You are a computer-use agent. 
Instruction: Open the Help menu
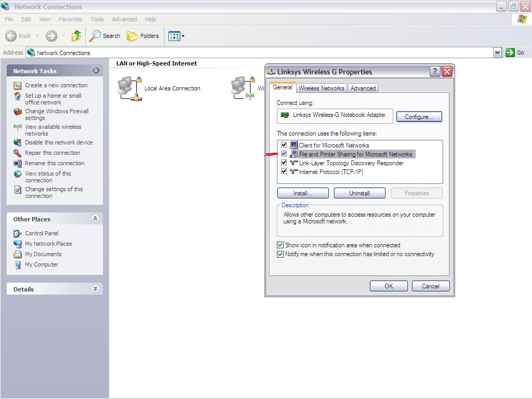point(150,19)
